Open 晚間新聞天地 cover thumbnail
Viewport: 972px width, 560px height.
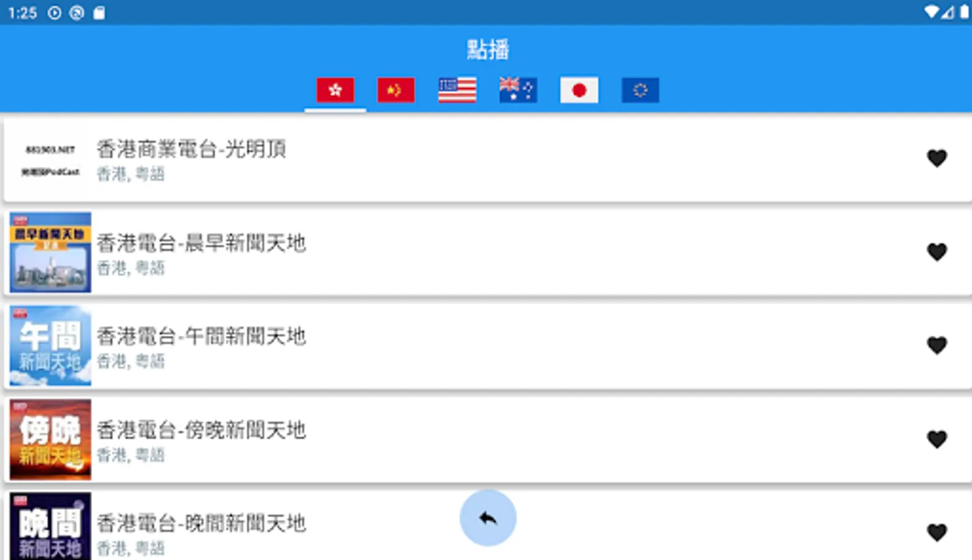tap(50, 526)
